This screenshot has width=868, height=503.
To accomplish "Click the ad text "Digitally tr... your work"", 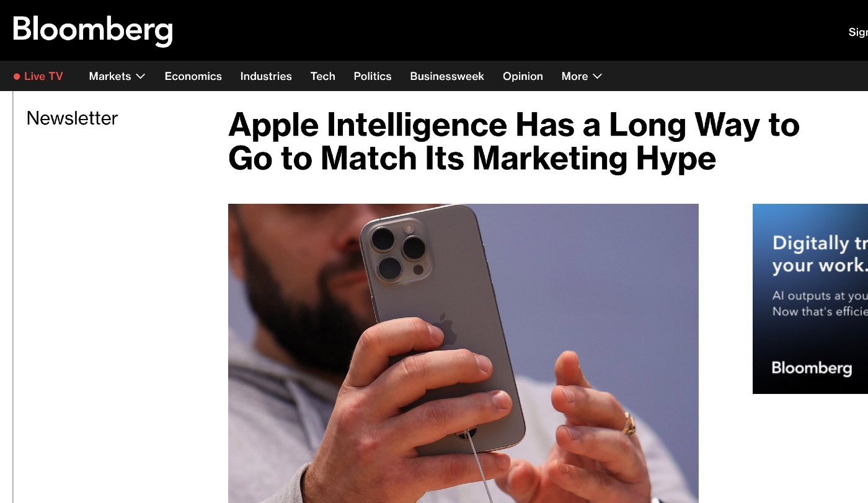I will (820, 254).
